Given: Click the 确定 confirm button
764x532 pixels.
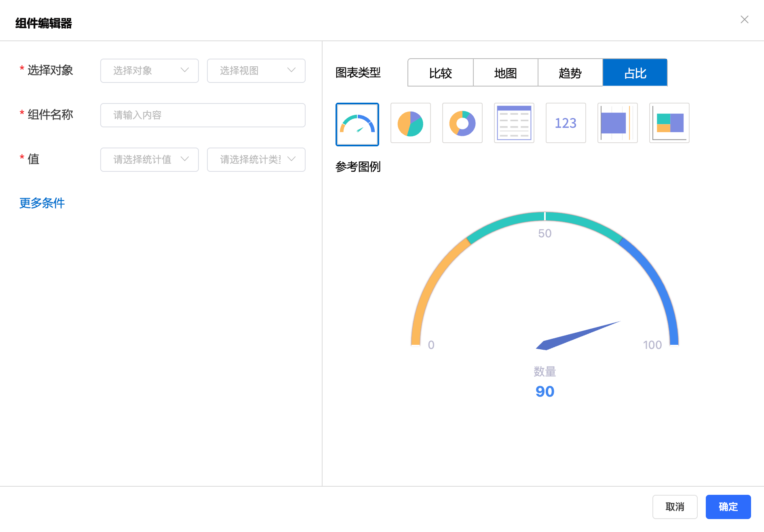Looking at the screenshot, I should point(728,507).
